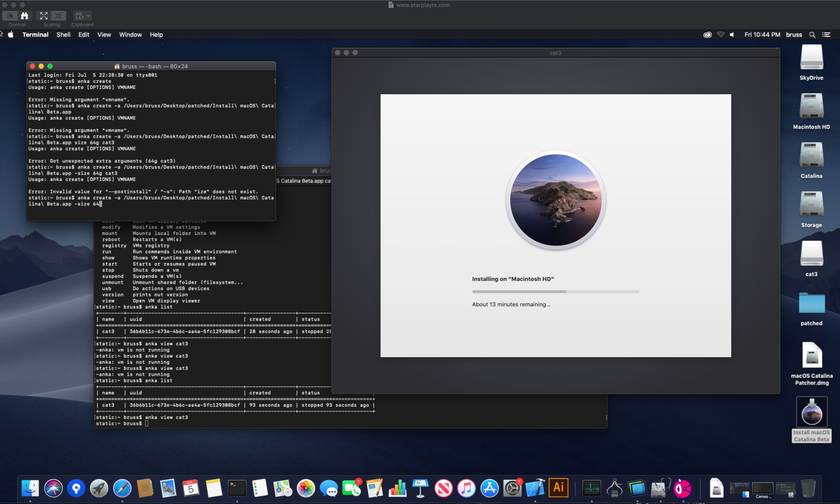
Task: Open Trash in the Dock
Action: point(808,488)
